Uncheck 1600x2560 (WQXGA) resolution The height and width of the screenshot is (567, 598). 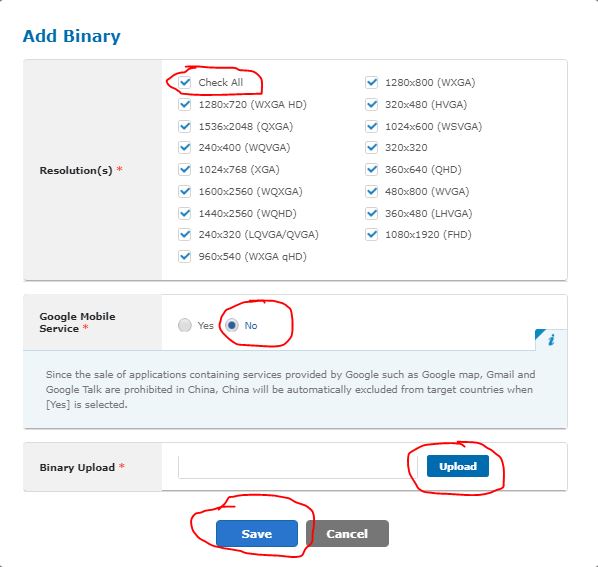click(185, 191)
